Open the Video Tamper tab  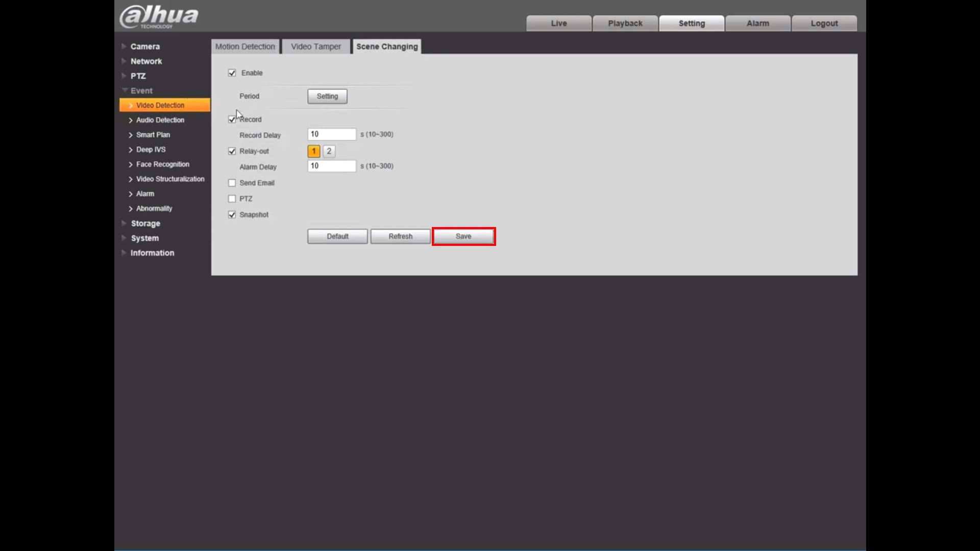click(x=315, y=46)
